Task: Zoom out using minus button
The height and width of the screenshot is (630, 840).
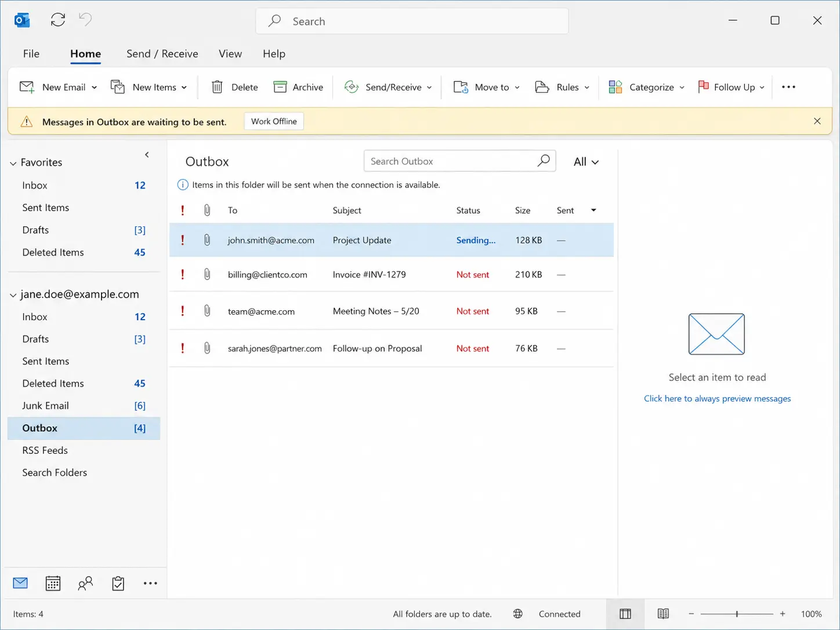Action: click(691, 614)
